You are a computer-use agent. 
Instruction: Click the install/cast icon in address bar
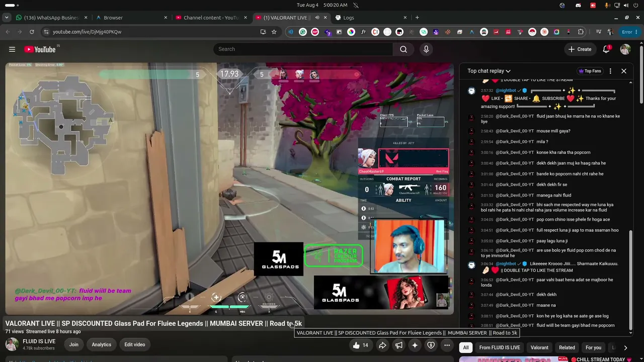263,32
